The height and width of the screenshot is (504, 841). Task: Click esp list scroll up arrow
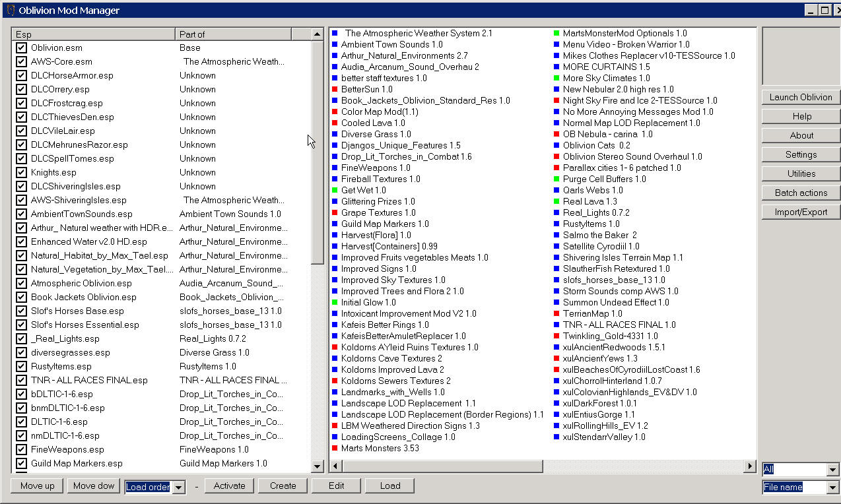[x=317, y=34]
